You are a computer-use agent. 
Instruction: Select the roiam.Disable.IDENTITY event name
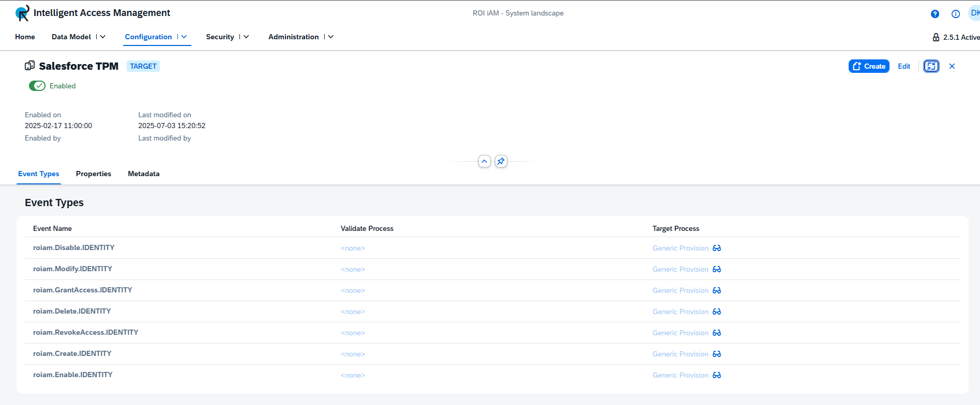tap(74, 247)
